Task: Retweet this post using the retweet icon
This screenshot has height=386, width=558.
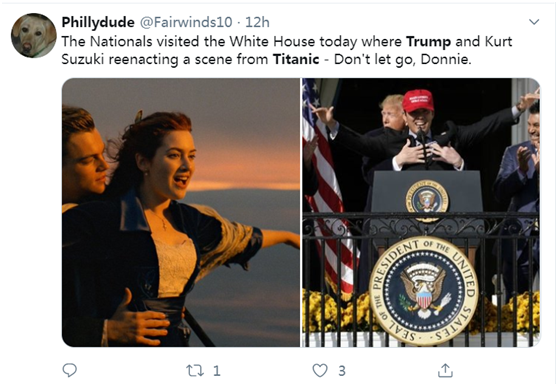Action: (195, 371)
